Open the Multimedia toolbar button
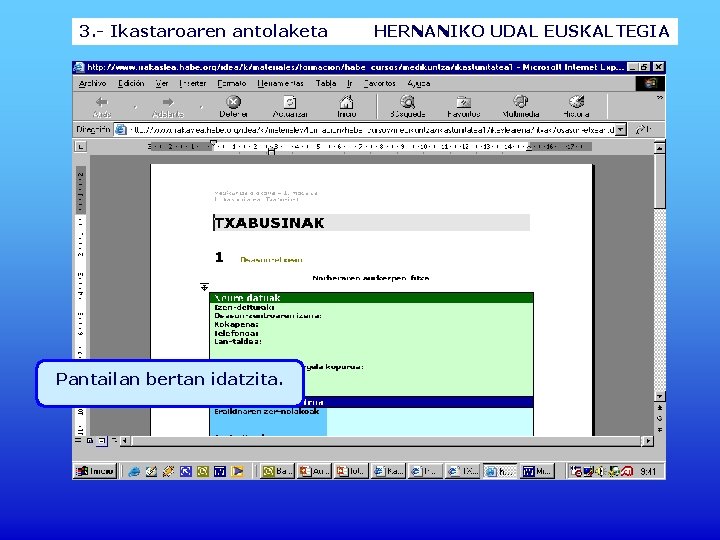Viewport: 720px width, 540px height. point(521,107)
